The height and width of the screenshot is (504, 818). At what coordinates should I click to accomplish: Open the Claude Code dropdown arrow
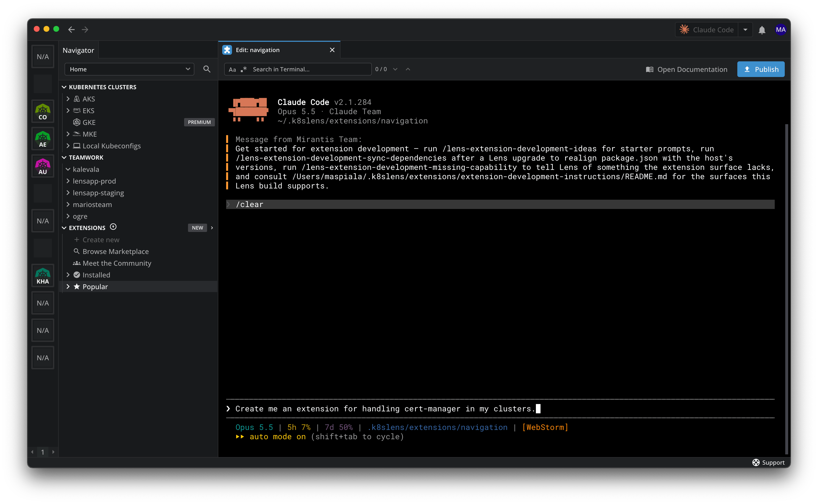(745, 30)
